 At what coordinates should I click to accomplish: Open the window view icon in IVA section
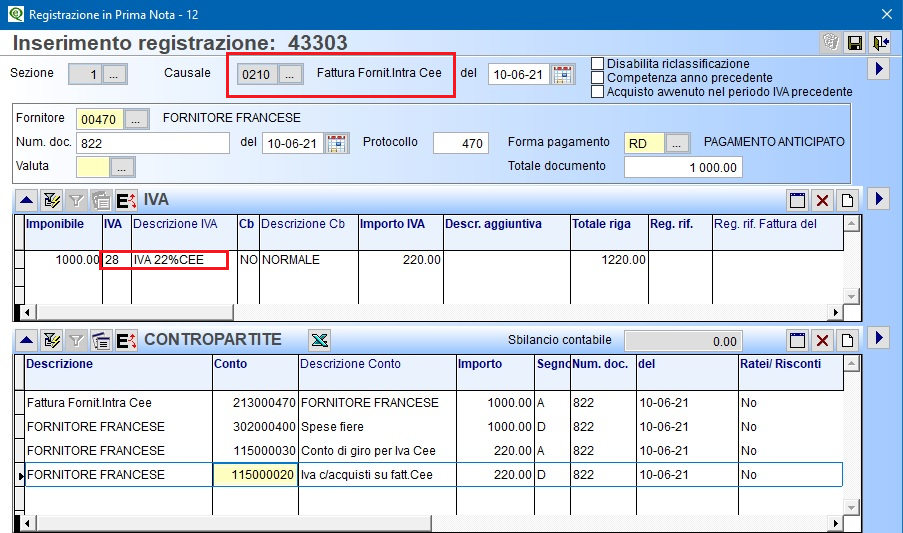(x=797, y=200)
